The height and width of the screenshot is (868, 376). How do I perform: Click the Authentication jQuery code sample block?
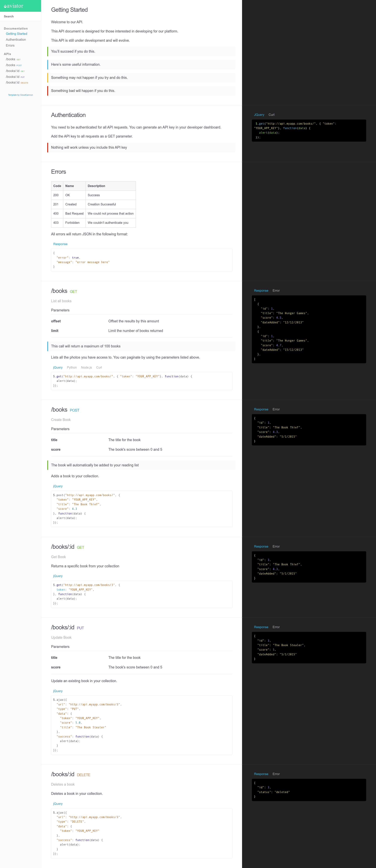(309, 131)
